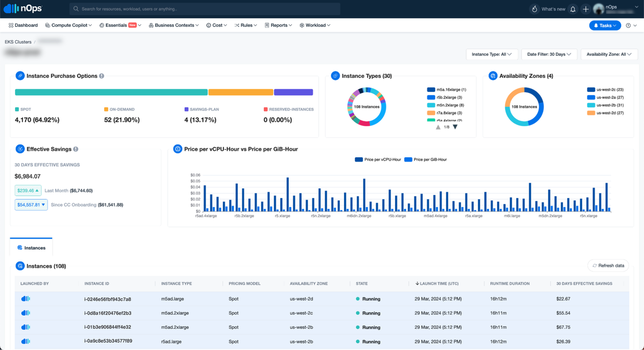Click info icon beside Instance Purchase Options

pos(101,76)
